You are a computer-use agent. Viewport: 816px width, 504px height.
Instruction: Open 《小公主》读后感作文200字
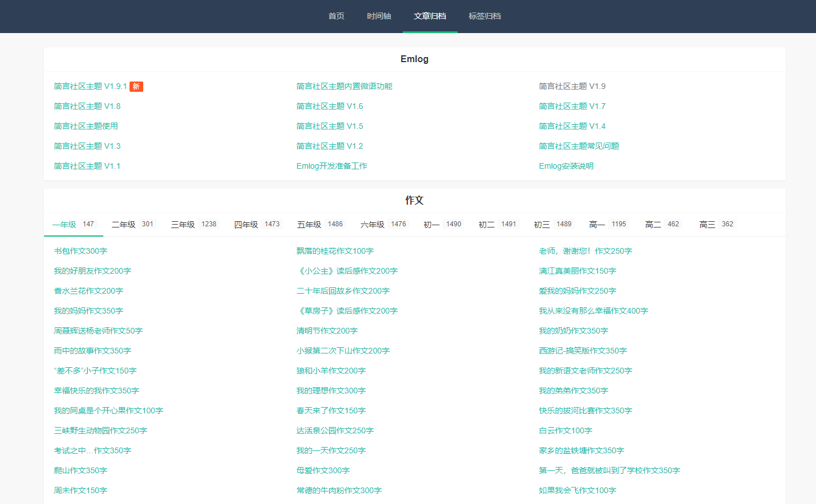(x=347, y=271)
